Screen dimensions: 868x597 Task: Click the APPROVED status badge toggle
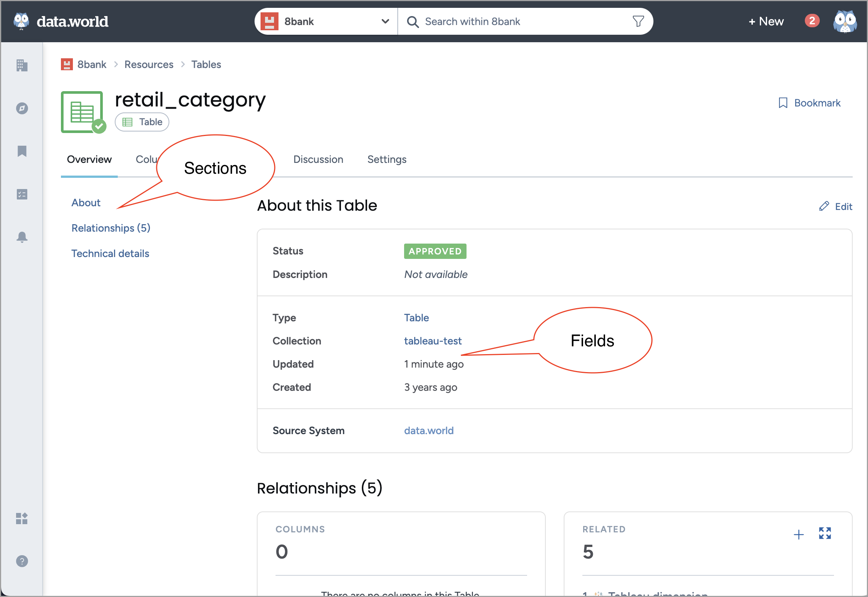coord(435,251)
